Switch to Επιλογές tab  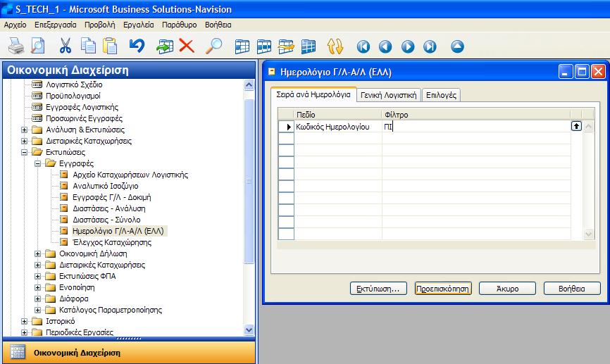441,95
